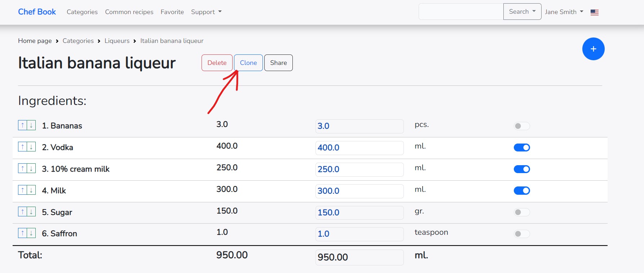
Task: Move Sugar up using its up arrow
Action: coord(22,212)
